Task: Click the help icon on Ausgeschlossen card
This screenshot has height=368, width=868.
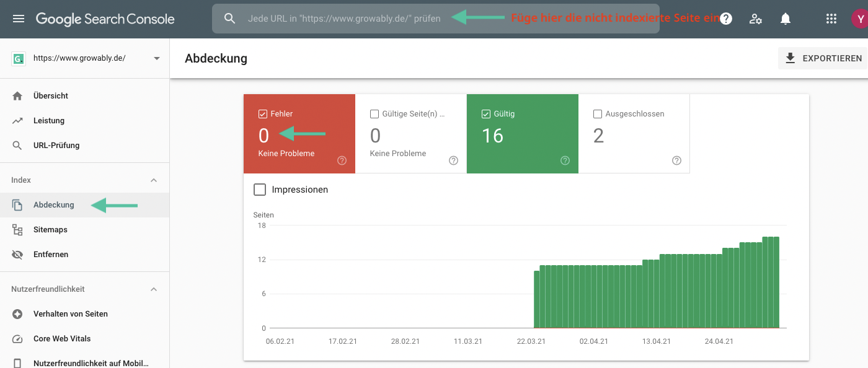Action: pyautogui.click(x=676, y=160)
